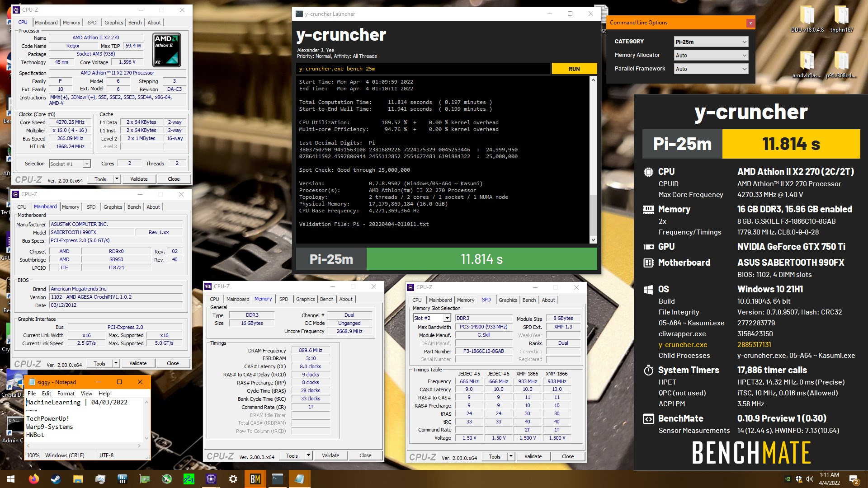The width and height of the screenshot is (868, 488).
Task: Click the Part Number F3-1866C10-8GAB field
Action: point(484,351)
